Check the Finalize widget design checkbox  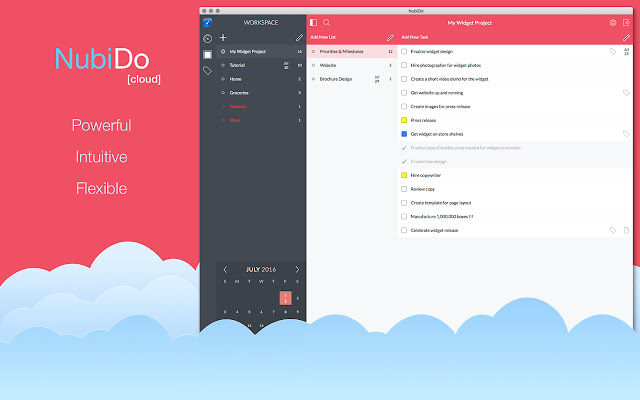404,51
